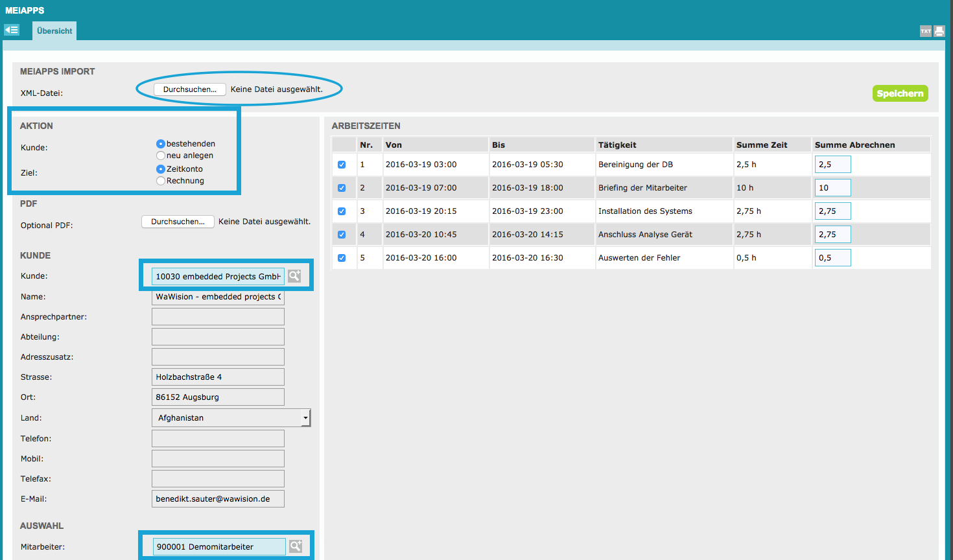Screen dimensions: 953x560
Task: Edit Summe Abrechnen value for row 2
Action: click(832, 188)
